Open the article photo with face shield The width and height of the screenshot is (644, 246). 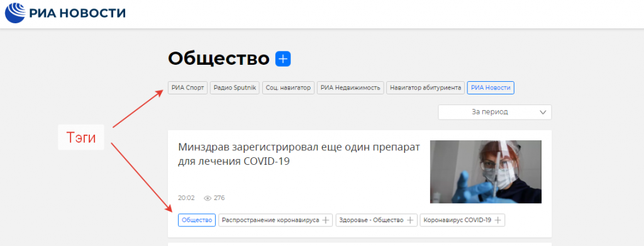tap(486, 172)
